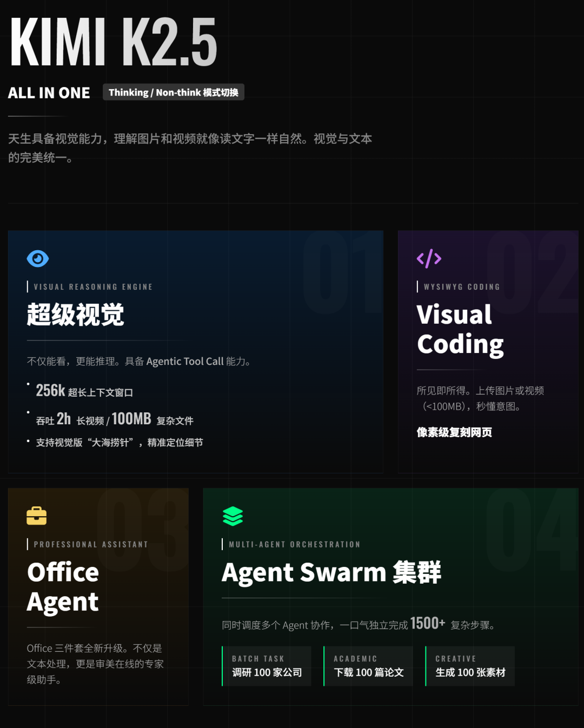Click the ALL IN ONE heading
The image size is (584, 728).
pos(49,93)
